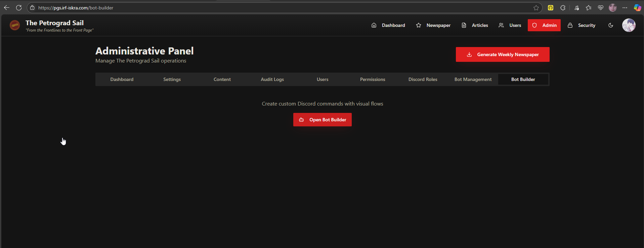Click the 'From the Frontlines' tagline
This screenshot has width=644, height=248.
[x=59, y=30]
